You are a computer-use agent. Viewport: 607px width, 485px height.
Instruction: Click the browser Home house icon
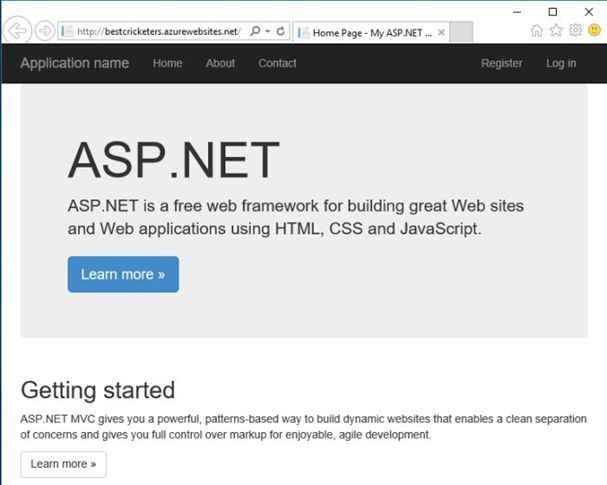[x=537, y=30]
